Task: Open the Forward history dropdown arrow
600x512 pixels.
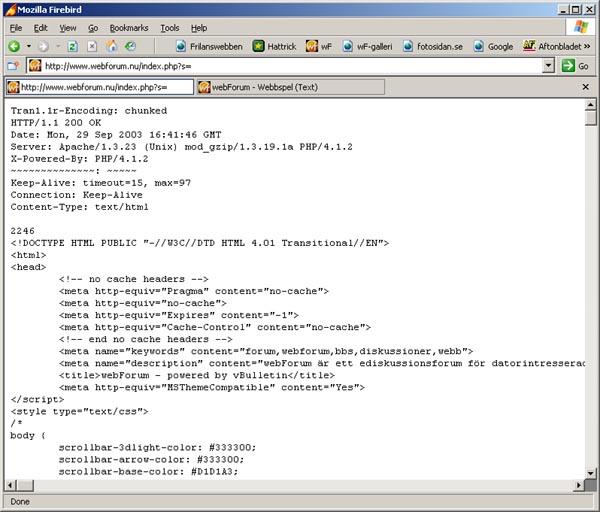Action: point(58,46)
